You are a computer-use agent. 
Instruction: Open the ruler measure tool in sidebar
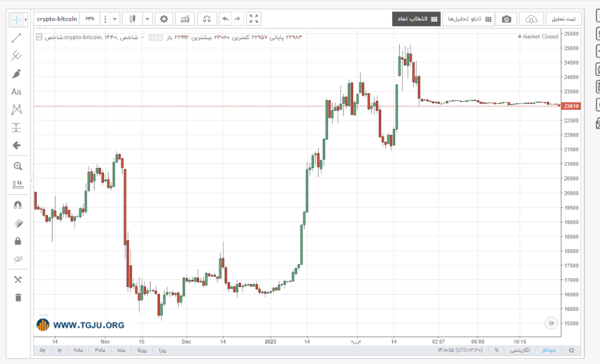18,185
